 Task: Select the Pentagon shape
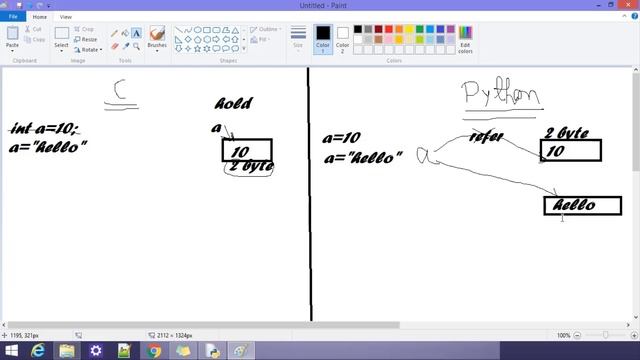[198, 40]
